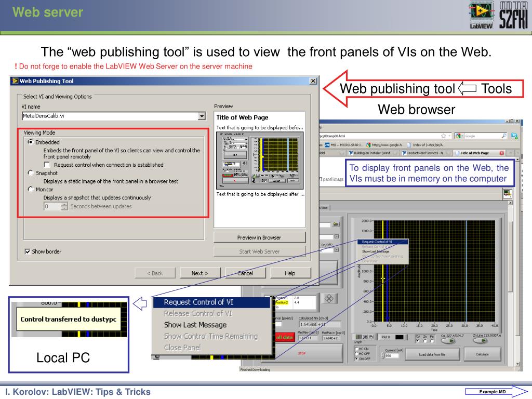Click Help in the Web Publishing Tool
The width and height of the screenshot is (532, 399).
pyautogui.click(x=290, y=273)
